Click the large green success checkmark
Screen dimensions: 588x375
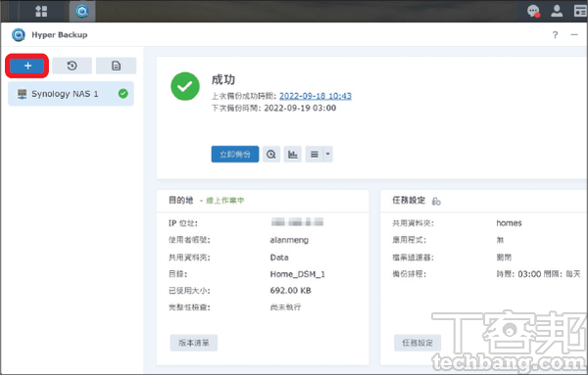click(185, 86)
